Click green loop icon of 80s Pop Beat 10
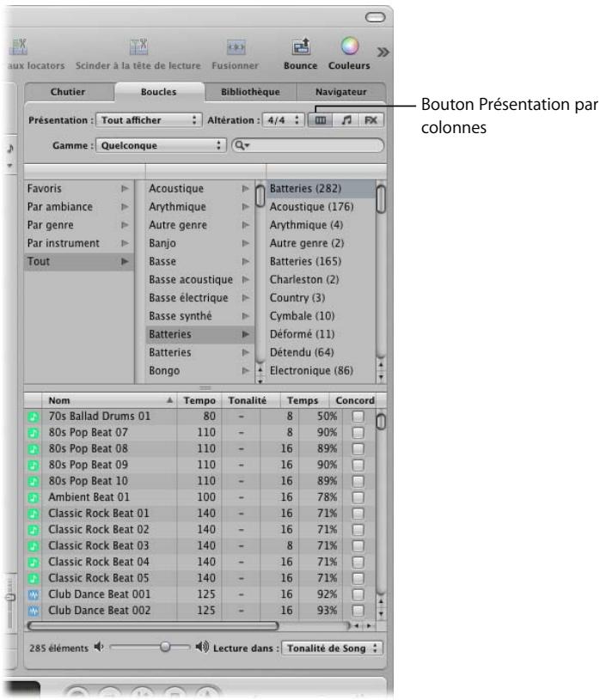 (x=33, y=481)
